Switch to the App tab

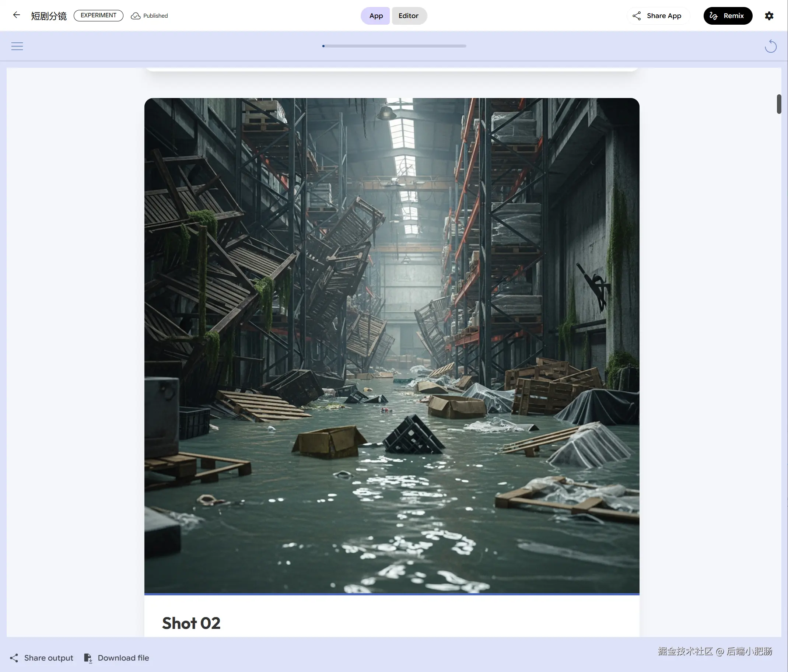pyautogui.click(x=375, y=15)
